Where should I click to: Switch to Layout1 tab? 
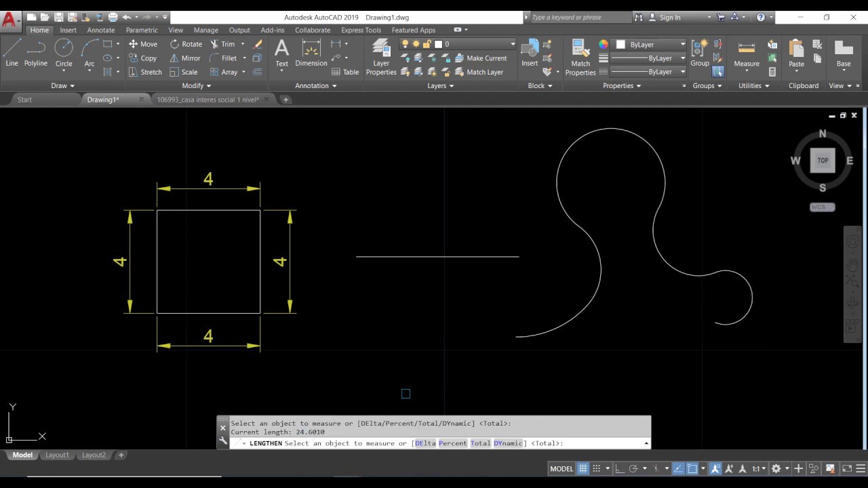click(57, 455)
